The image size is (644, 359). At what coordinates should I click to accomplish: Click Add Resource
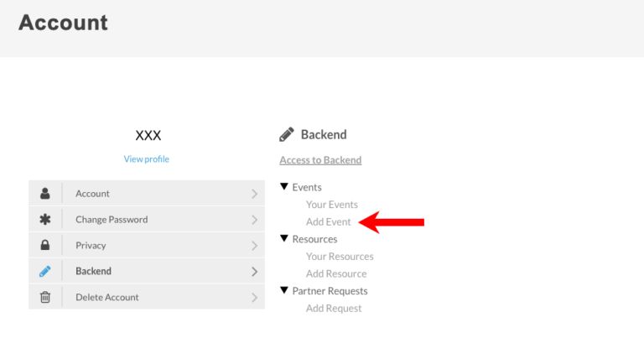(336, 273)
